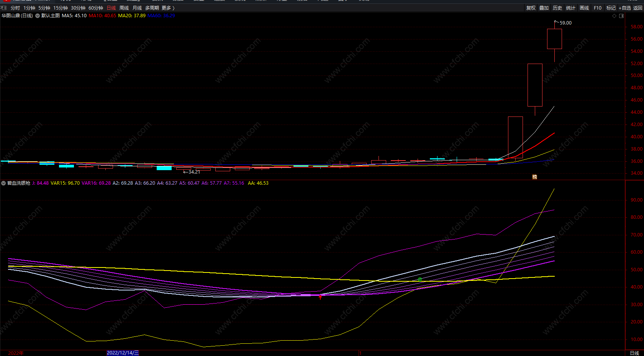
Task: Add stock via +自选 button
Action: [x=625, y=8]
